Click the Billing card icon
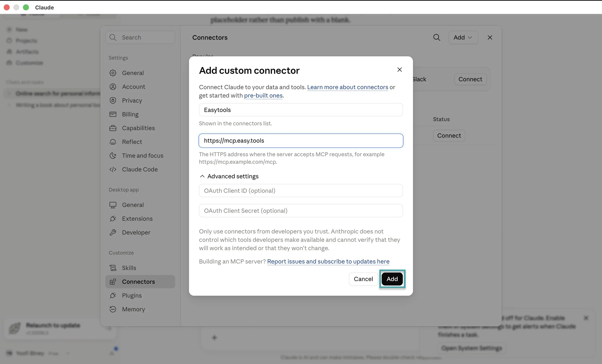602x364 pixels. tap(113, 114)
